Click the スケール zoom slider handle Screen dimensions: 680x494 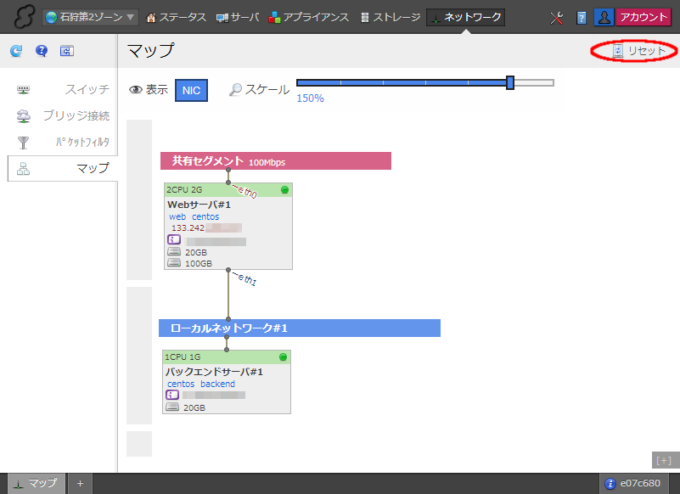click(x=510, y=83)
